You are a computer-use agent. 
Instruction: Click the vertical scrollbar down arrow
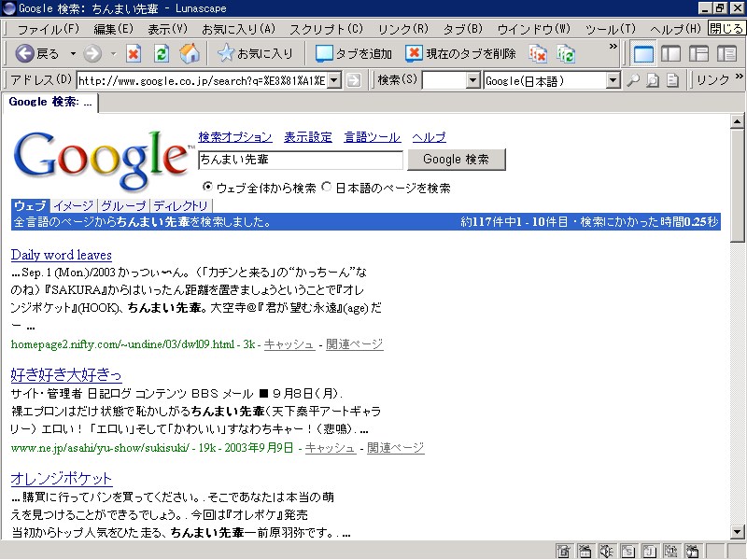click(x=738, y=531)
